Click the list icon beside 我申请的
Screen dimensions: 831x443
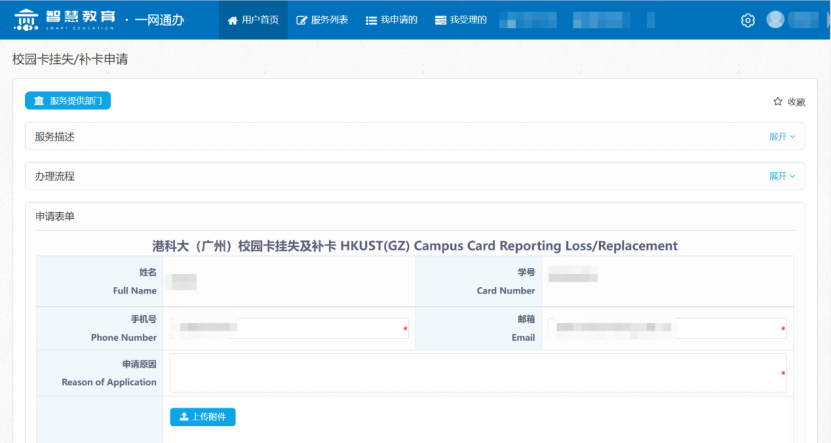(371, 20)
